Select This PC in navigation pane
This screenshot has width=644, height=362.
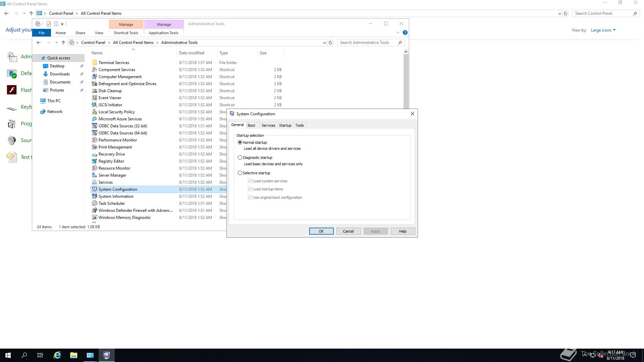tap(54, 101)
